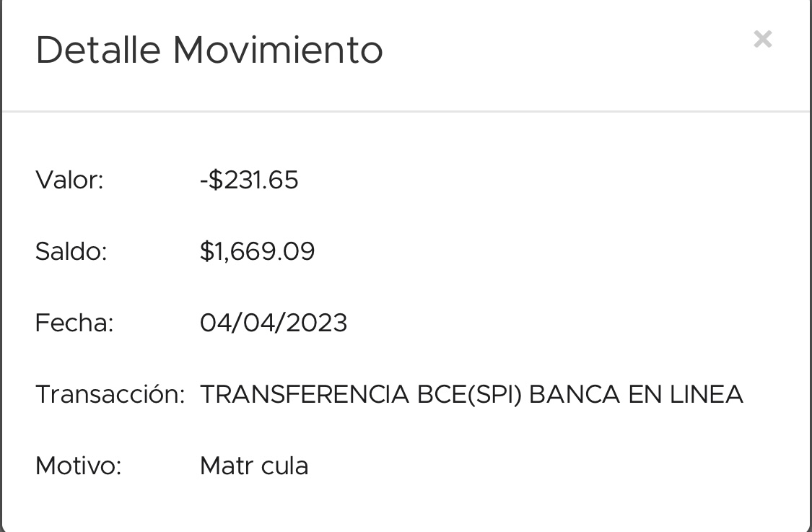Click the Saldo label

tap(71, 251)
